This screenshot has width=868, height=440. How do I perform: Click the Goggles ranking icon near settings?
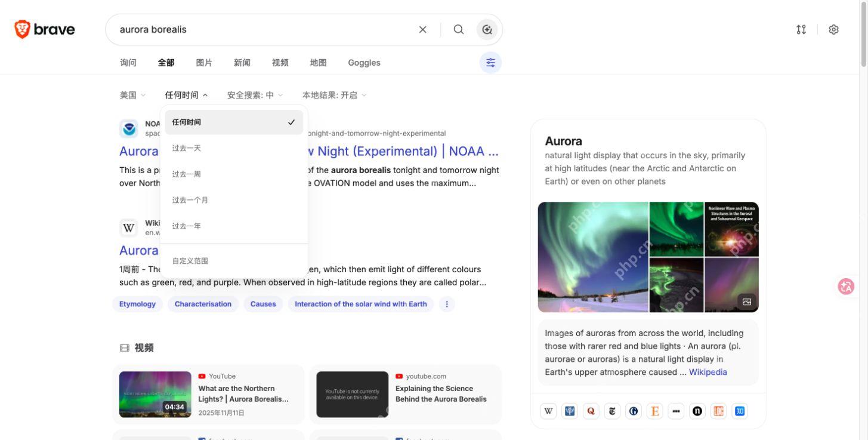(x=801, y=29)
